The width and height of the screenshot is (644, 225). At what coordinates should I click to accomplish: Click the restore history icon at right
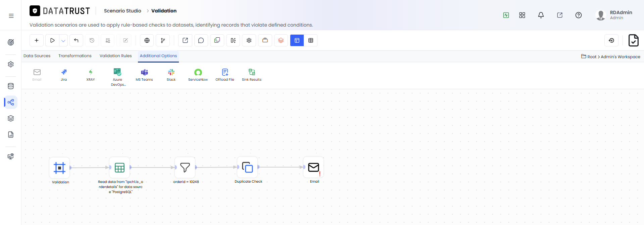[611, 40]
